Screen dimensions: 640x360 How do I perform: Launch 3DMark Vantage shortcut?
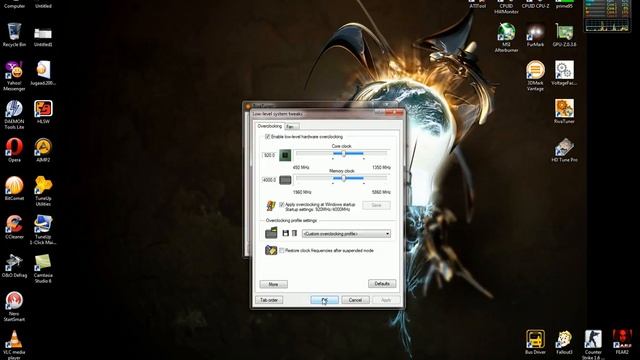[535, 76]
